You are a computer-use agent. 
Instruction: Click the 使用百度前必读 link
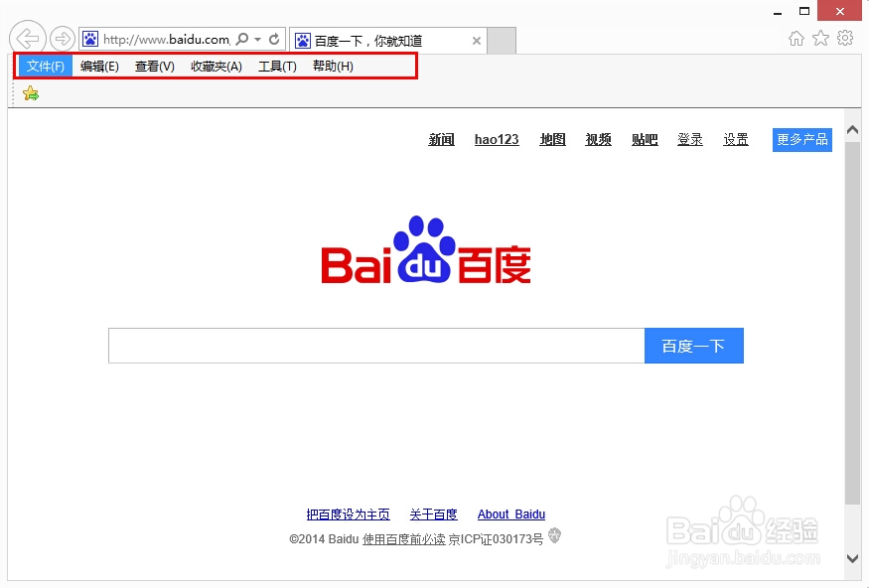pos(403,539)
